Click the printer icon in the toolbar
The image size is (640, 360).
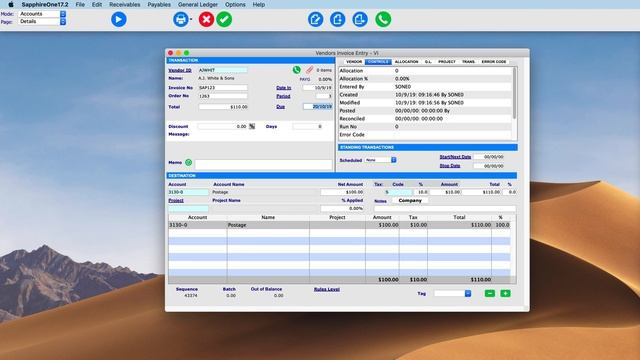[x=180, y=19]
